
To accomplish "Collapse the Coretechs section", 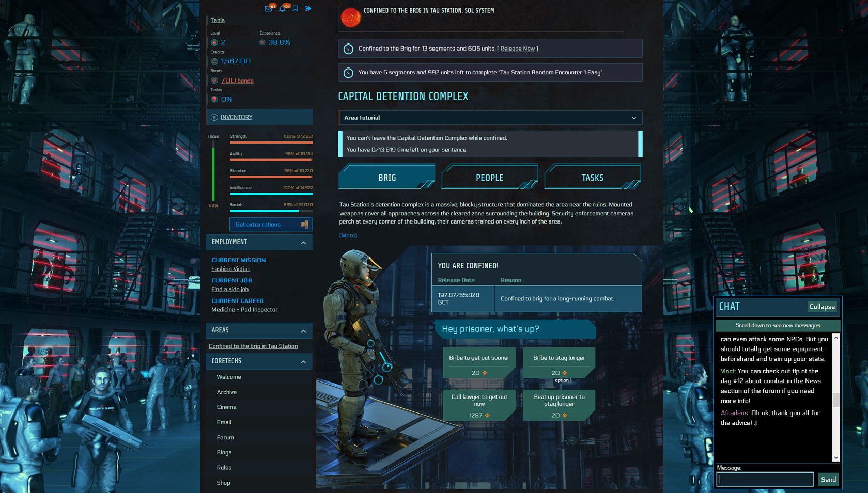I will click(303, 361).
